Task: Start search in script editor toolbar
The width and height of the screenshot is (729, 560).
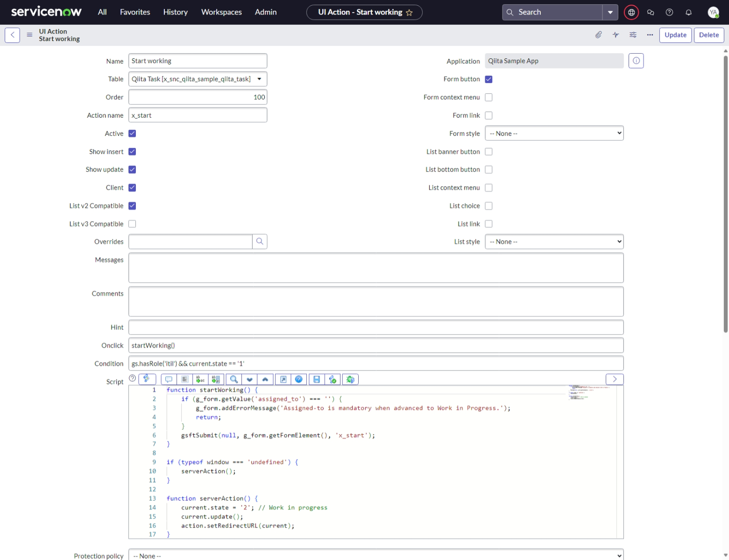Action: [234, 379]
